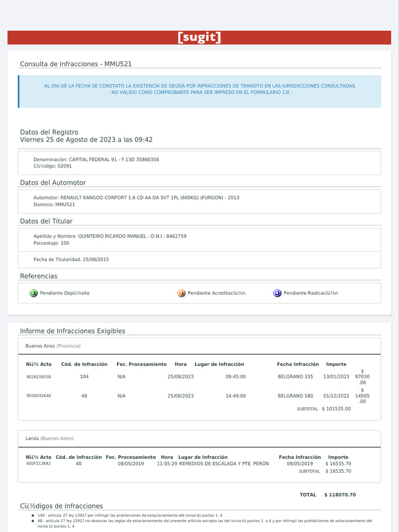
Task: Click the Denominación CAPITAL FEDERAL 91 line
Action: 96,159
